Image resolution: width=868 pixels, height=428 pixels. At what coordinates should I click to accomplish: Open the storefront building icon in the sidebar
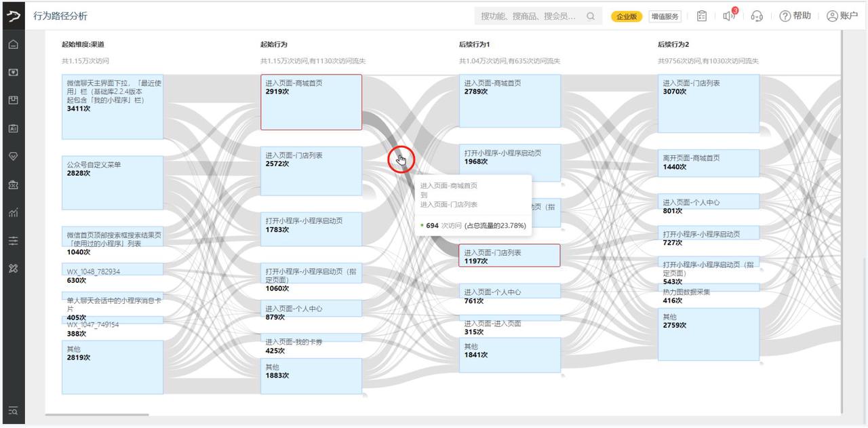click(14, 184)
